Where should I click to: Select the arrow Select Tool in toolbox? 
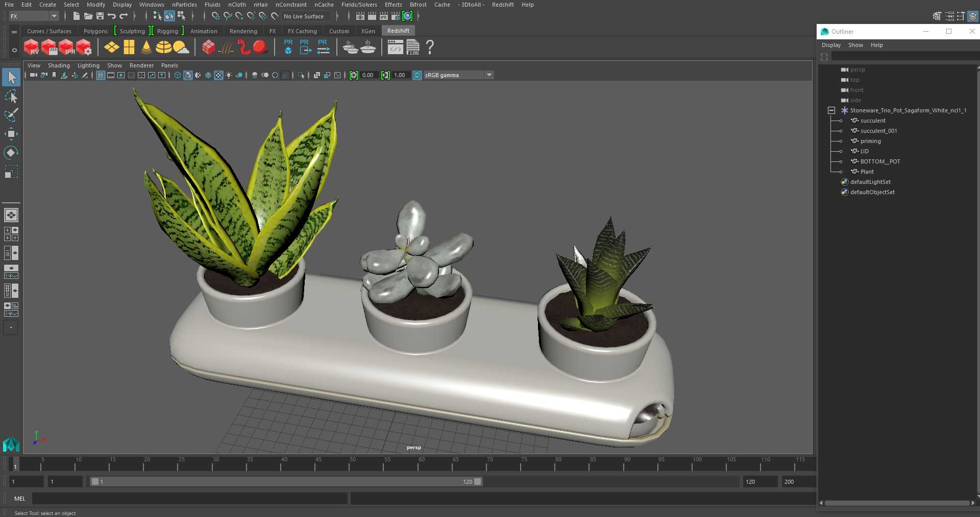[11, 78]
